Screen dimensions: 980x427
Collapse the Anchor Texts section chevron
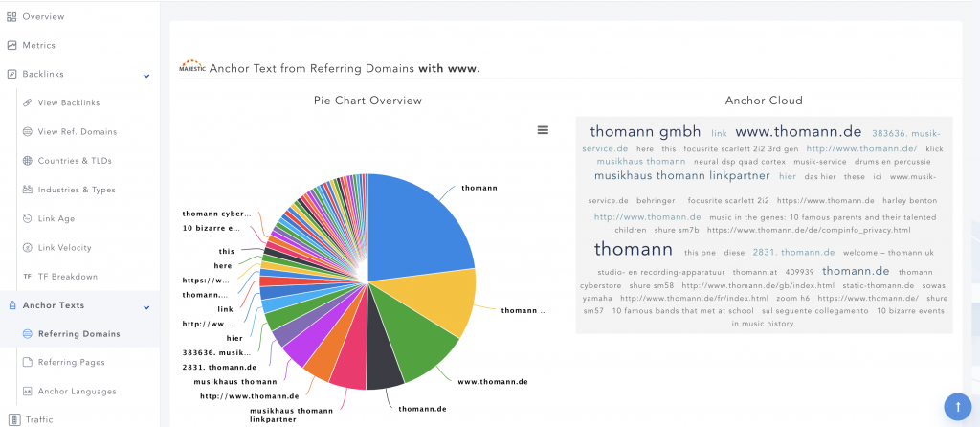pyautogui.click(x=146, y=307)
